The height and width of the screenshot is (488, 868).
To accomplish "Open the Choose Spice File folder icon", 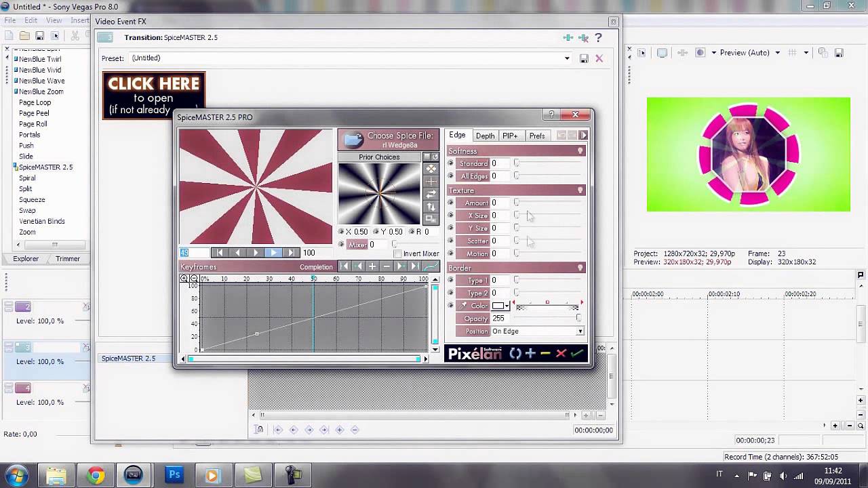I will (353, 140).
